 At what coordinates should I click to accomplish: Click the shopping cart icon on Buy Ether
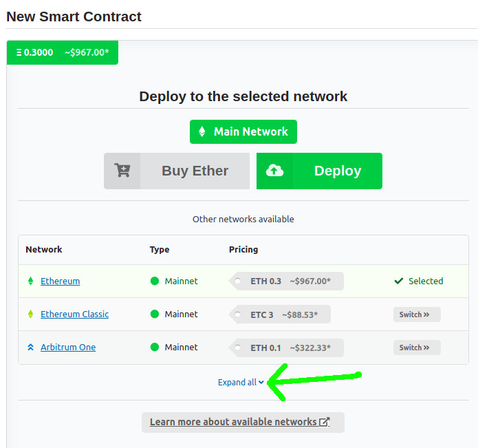(122, 171)
